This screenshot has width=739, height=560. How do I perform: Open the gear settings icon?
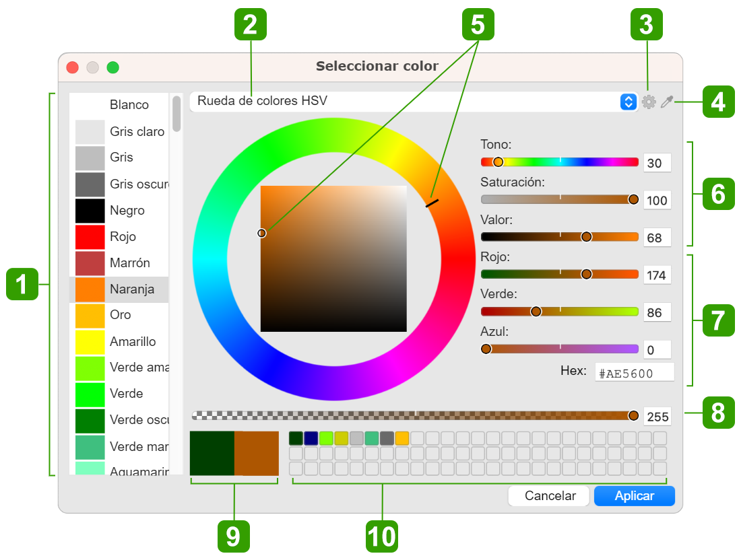point(649,102)
